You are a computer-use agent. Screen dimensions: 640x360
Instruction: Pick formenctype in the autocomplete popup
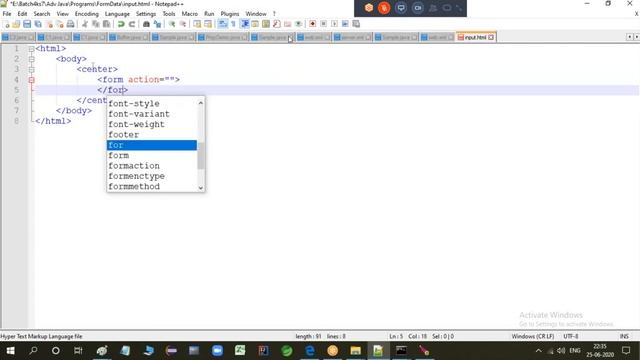[152, 176]
